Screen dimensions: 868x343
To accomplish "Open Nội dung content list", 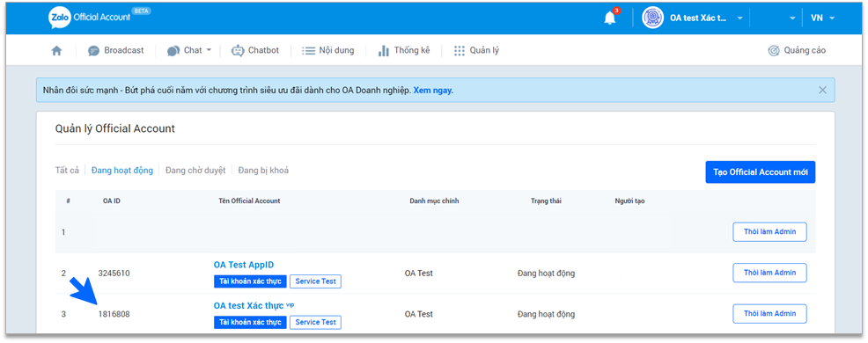I will point(327,50).
